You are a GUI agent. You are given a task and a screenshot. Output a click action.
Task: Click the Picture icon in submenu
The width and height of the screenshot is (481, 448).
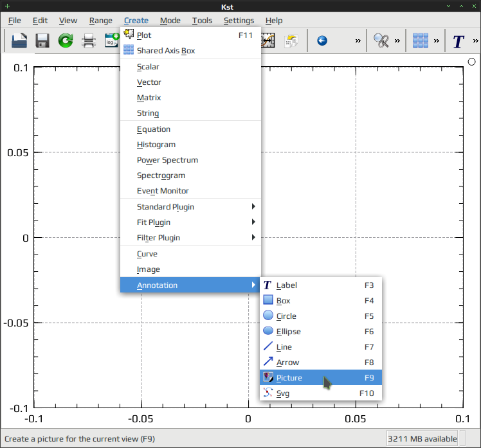268,377
